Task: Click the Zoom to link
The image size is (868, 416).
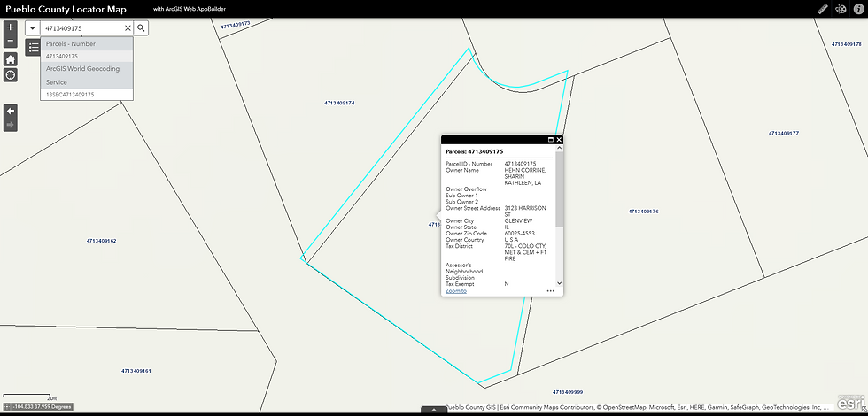Action: [x=456, y=290]
